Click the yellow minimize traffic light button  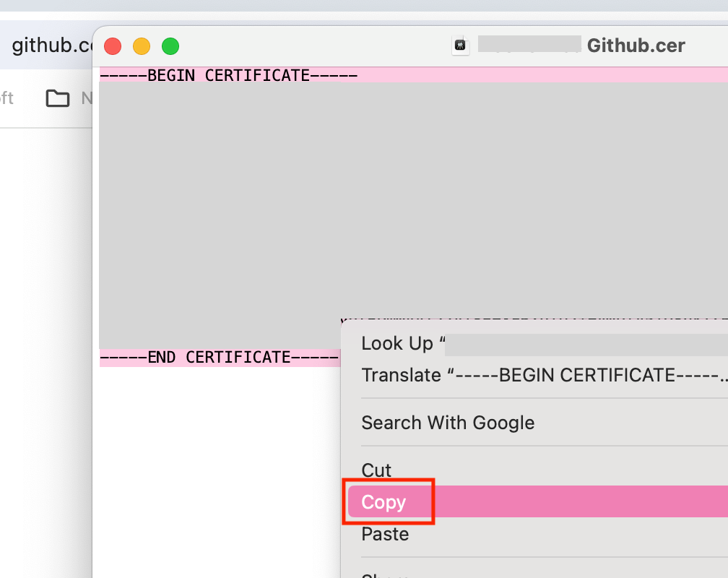coord(142,45)
